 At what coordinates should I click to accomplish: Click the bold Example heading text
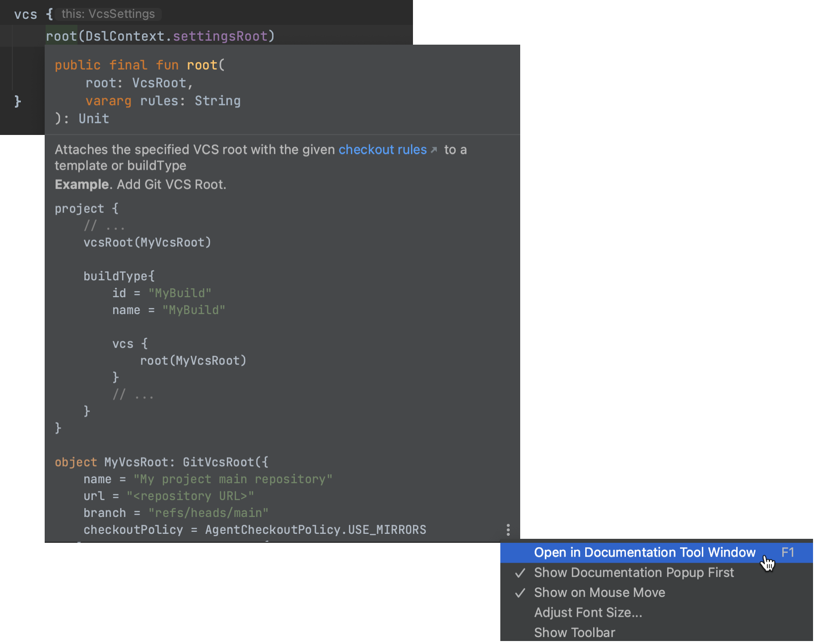pos(81,185)
